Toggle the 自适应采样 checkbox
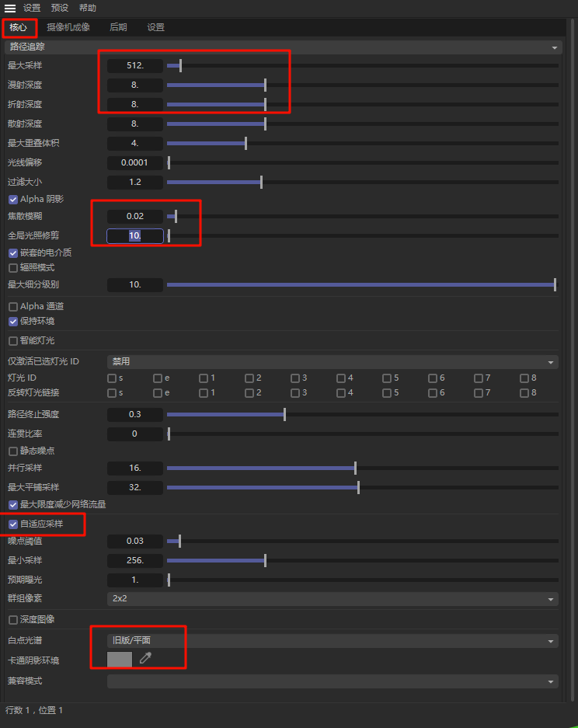Image resolution: width=578 pixels, height=728 pixels. [x=13, y=524]
